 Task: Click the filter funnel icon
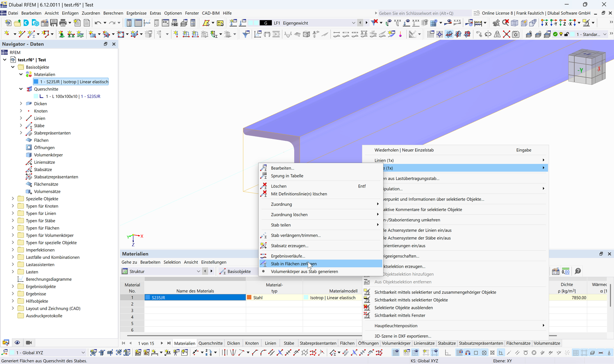(246, 34)
